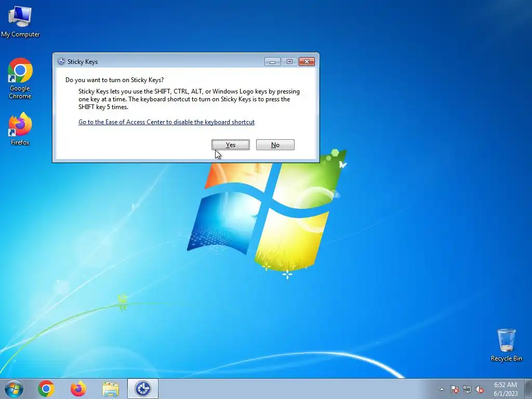Image resolution: width=532 pixels, height=399 pixels.
Task: Open the Windows Start button
Action: point(14,389)
